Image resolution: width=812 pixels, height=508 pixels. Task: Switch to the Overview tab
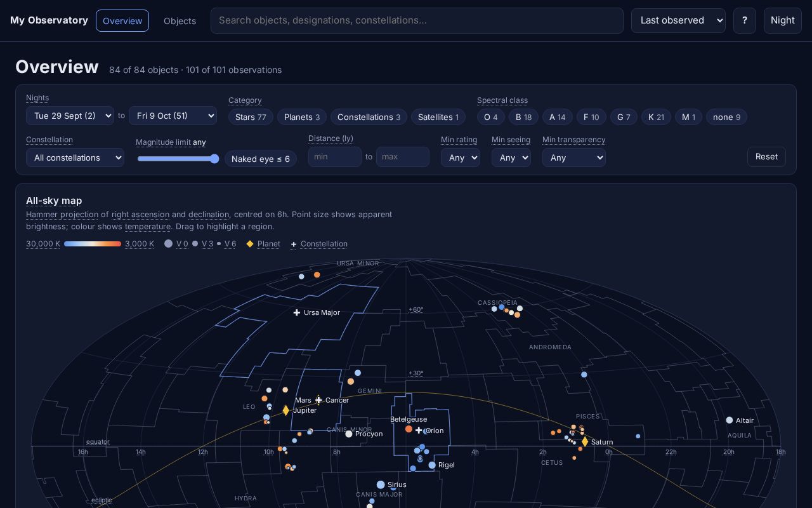click(x=122, y=20)
